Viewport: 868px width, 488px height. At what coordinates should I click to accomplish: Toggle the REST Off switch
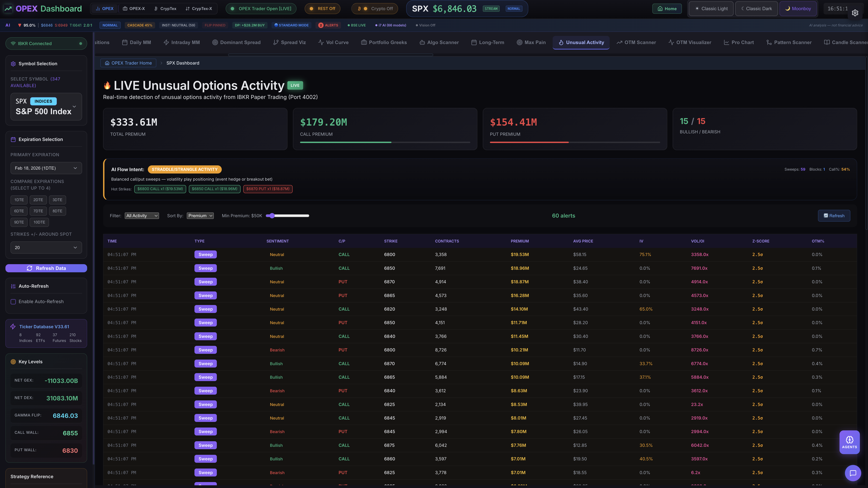click(322, 9)
